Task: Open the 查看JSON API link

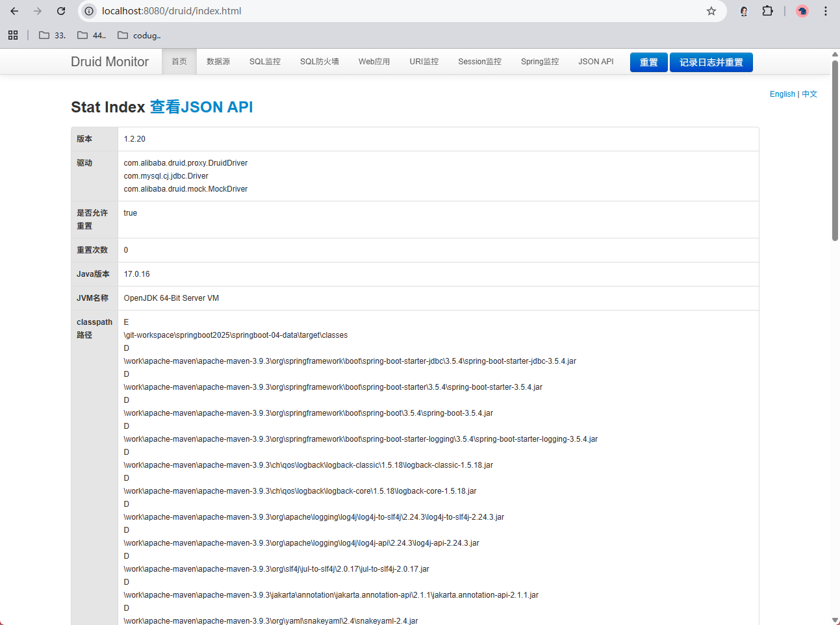Action: (x=201, y=107)
